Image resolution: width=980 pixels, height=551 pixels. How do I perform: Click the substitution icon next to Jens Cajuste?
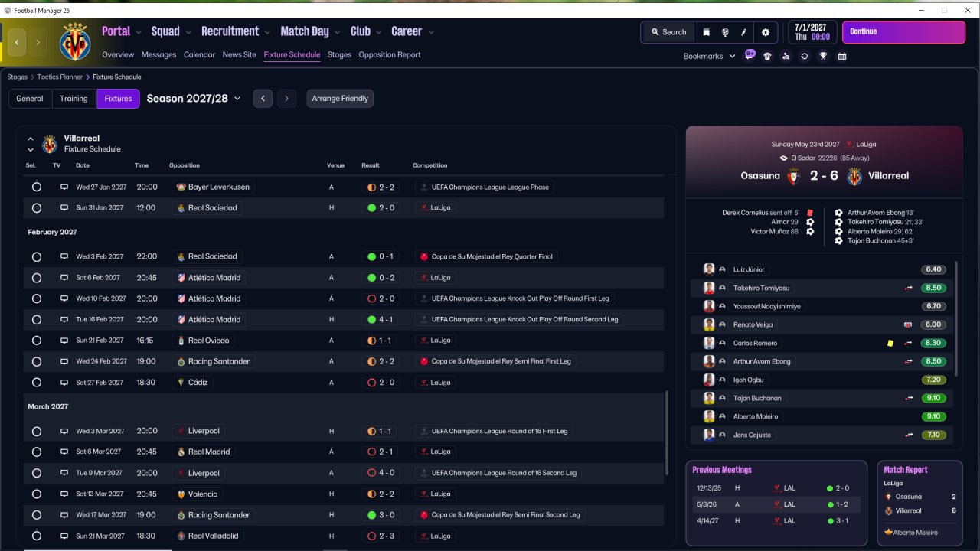pos(909,435)
